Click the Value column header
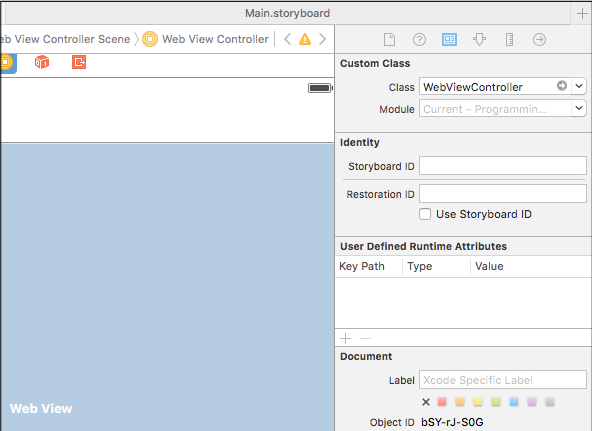The image size is (592, 431). (489, 266)
